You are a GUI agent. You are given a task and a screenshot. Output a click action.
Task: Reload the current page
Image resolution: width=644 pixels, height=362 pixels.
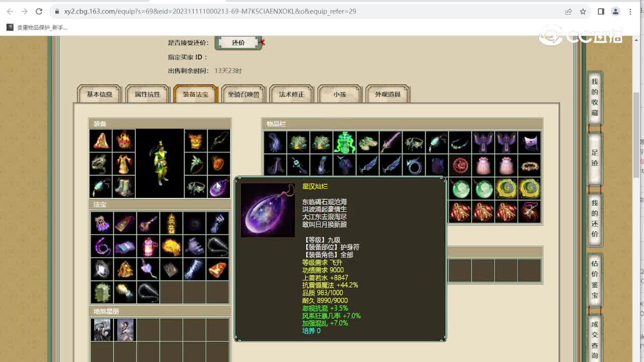tap(39, 11)
